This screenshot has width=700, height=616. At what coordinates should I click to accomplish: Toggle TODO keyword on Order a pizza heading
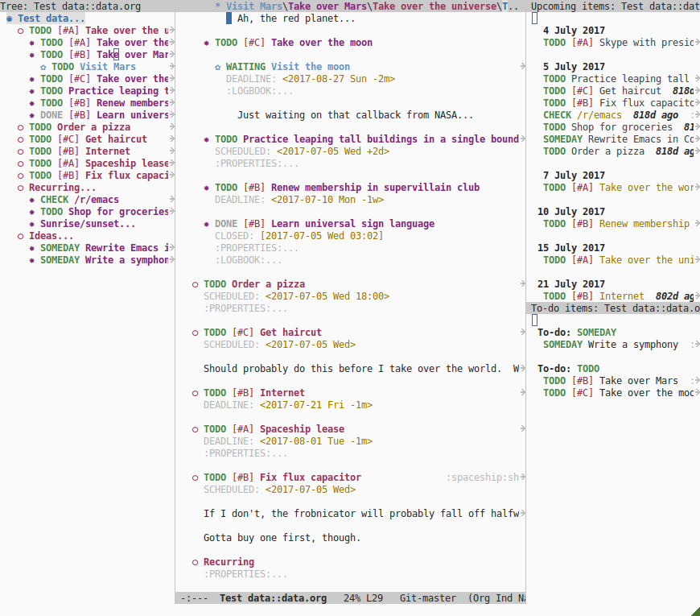click(215, 284)
